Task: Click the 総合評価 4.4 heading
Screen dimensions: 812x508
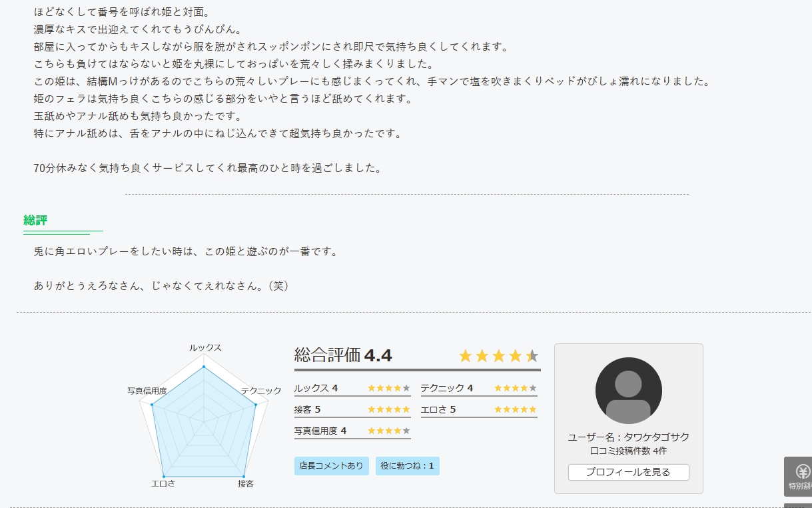Action: 343,356
